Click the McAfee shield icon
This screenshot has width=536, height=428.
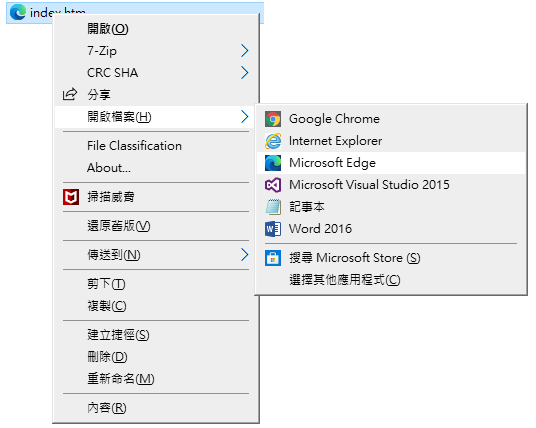71,197
